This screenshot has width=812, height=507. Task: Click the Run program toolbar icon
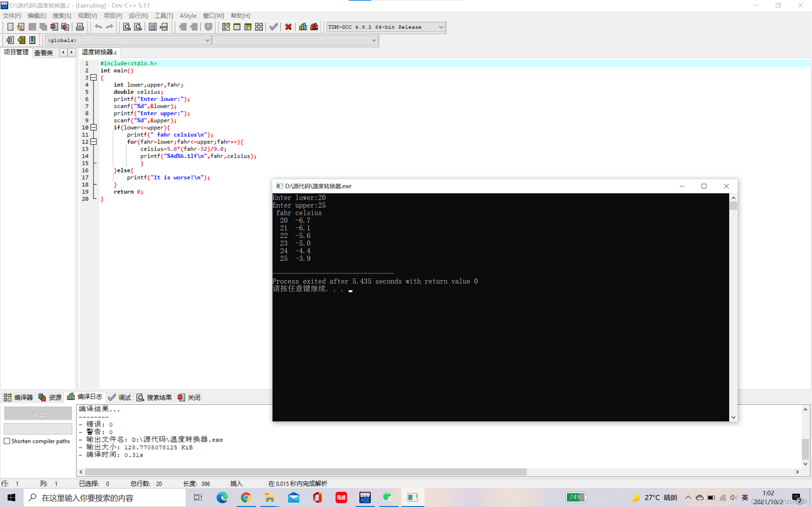pyautogui.click(x=237, y=27)
